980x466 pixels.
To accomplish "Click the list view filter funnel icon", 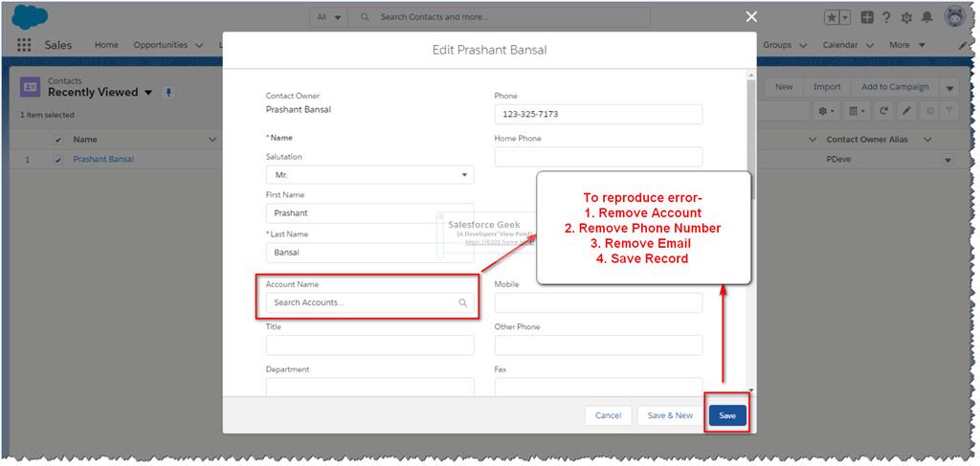I will [x=948, y=111].
